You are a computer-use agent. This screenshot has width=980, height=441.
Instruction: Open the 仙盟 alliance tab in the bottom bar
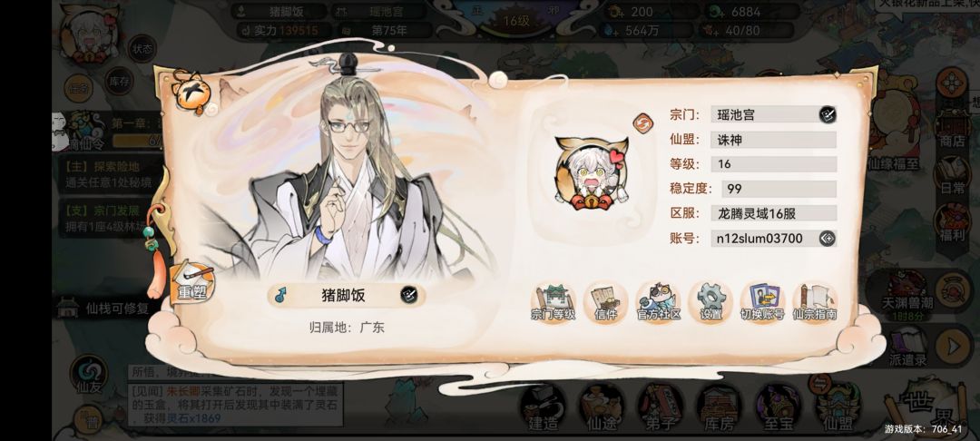pos(837,408)
